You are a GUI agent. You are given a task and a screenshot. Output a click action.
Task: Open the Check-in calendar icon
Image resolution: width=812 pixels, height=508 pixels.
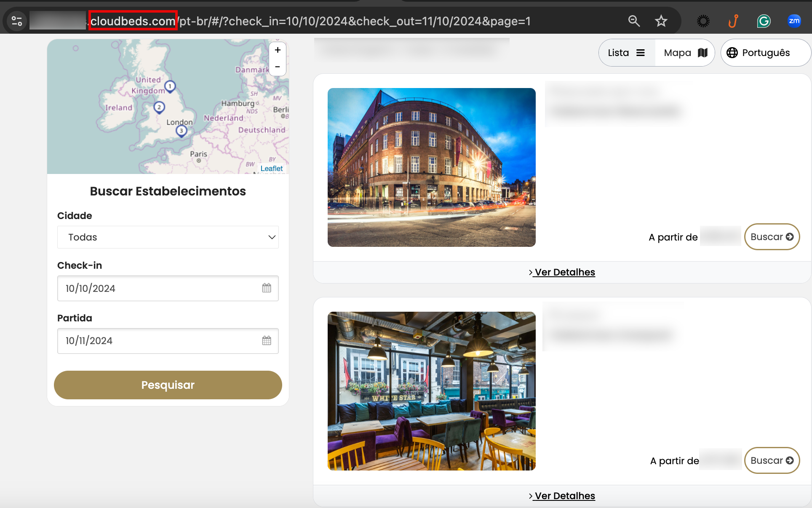point(267,288)
